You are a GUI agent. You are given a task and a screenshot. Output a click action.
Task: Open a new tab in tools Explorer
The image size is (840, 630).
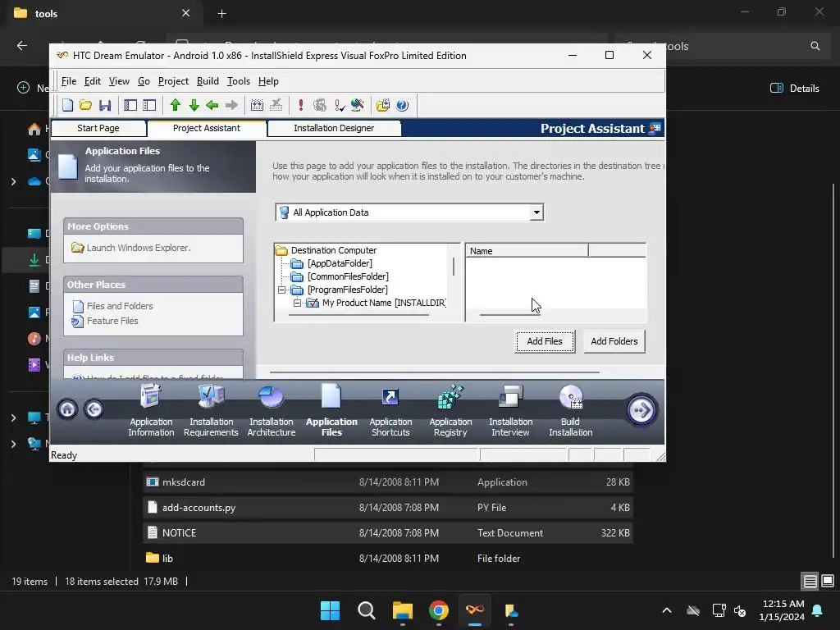click(221, 14)
